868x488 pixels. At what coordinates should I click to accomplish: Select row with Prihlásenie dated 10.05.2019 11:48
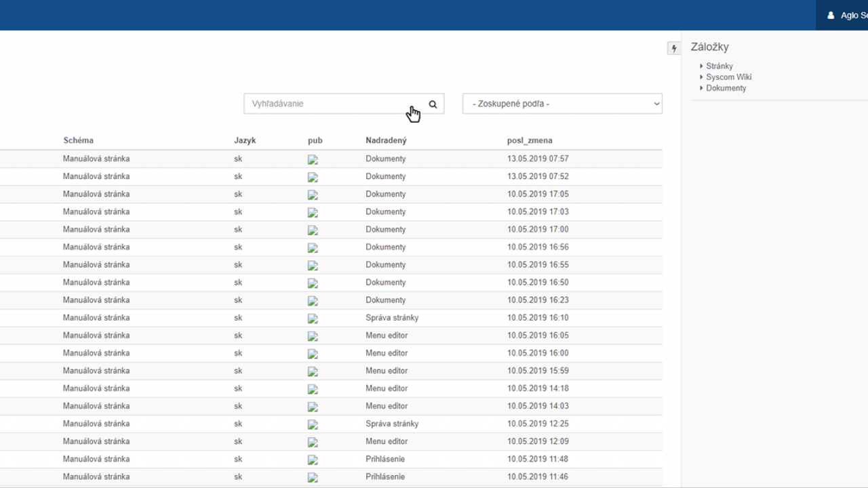pyautogui.click(x=384, y=459)
